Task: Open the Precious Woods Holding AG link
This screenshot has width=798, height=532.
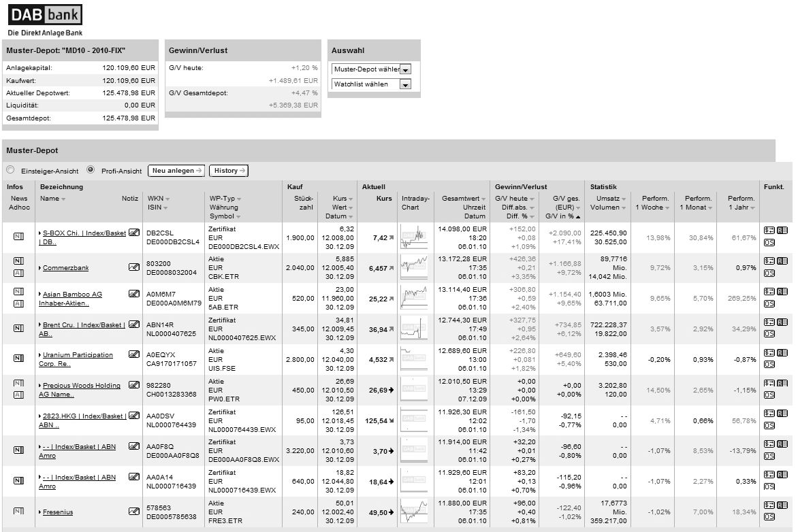Action: tap(80, 390)
